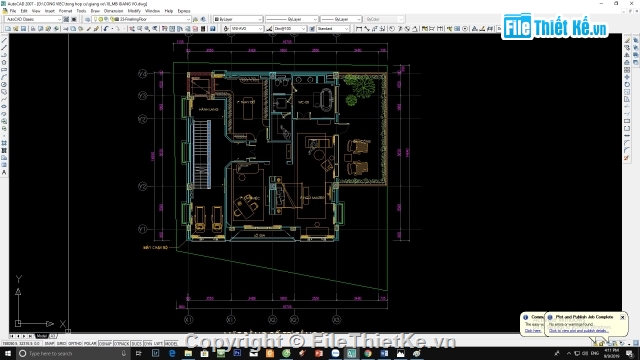Click the Open file icon
The width and height of the screenshot is (640, 360).
tap(16, 29)
